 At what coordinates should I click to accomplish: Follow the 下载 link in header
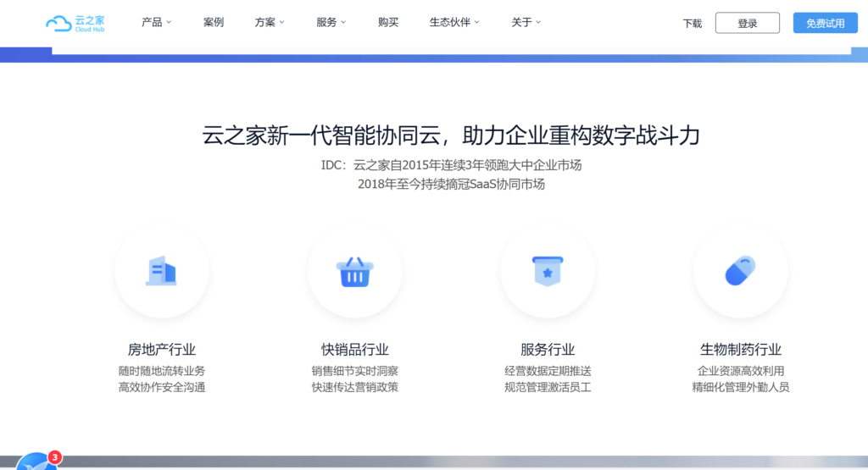click(x=692, y=23)
